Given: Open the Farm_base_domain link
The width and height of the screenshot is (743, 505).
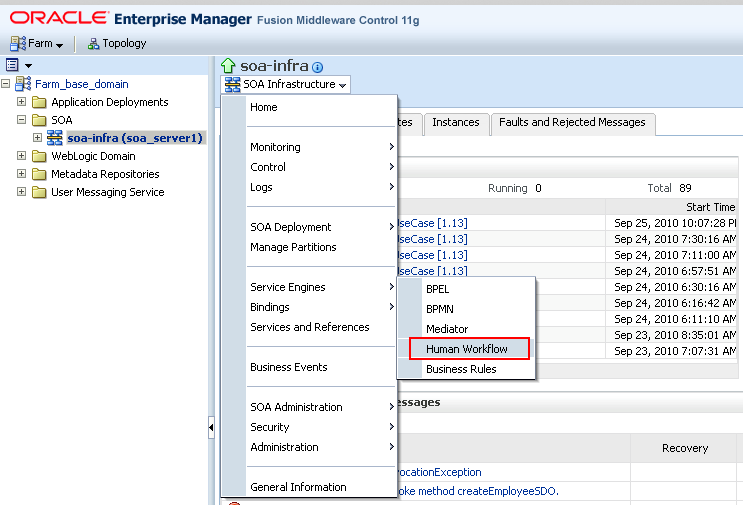Looking at the screenshot, I should (82, 84).
